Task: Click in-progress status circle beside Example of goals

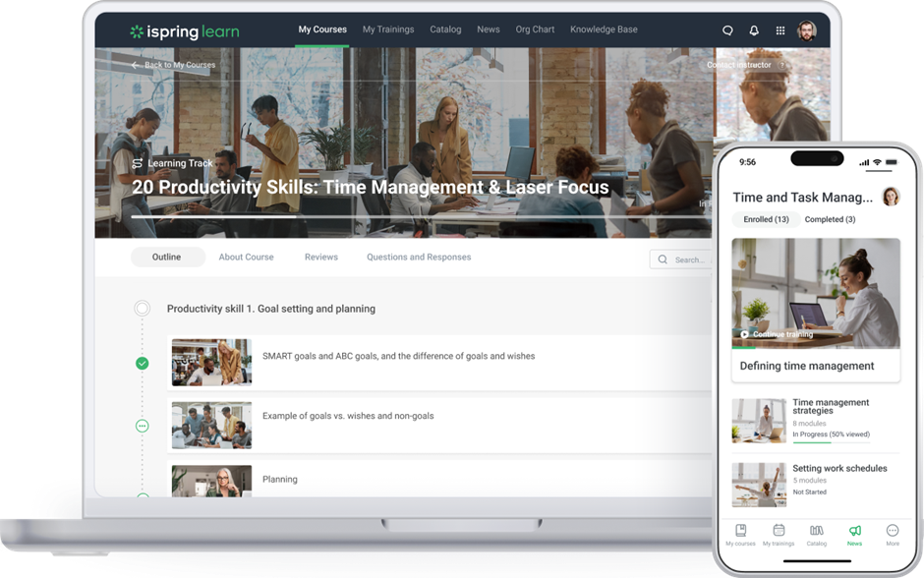Action: click(x=143, y=426)
